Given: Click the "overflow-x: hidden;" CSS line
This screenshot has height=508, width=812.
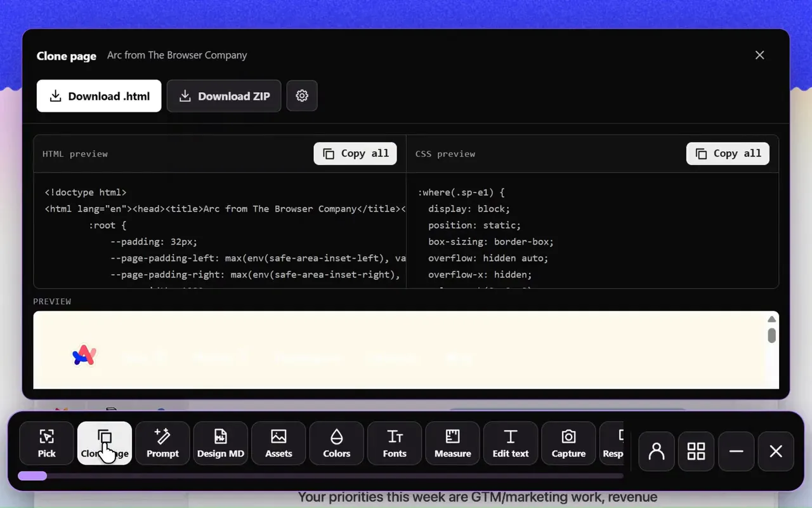Looking at the screenshot, I should [480, 275].
